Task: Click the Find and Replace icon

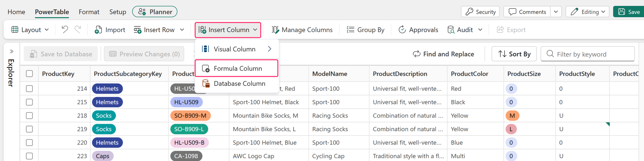Action: 416,54
